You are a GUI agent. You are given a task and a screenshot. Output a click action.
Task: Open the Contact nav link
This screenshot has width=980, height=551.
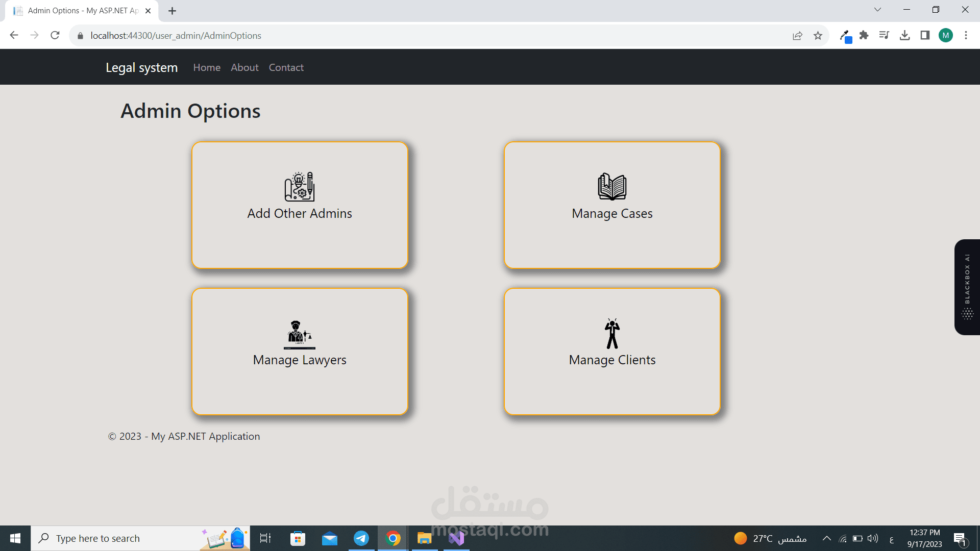[286, 67]
